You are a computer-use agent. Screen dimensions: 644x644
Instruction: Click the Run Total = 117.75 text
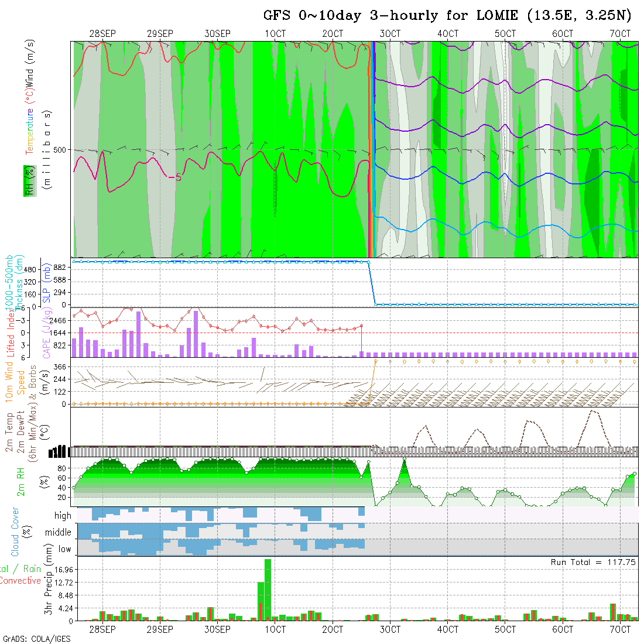(x=593, y=562)
